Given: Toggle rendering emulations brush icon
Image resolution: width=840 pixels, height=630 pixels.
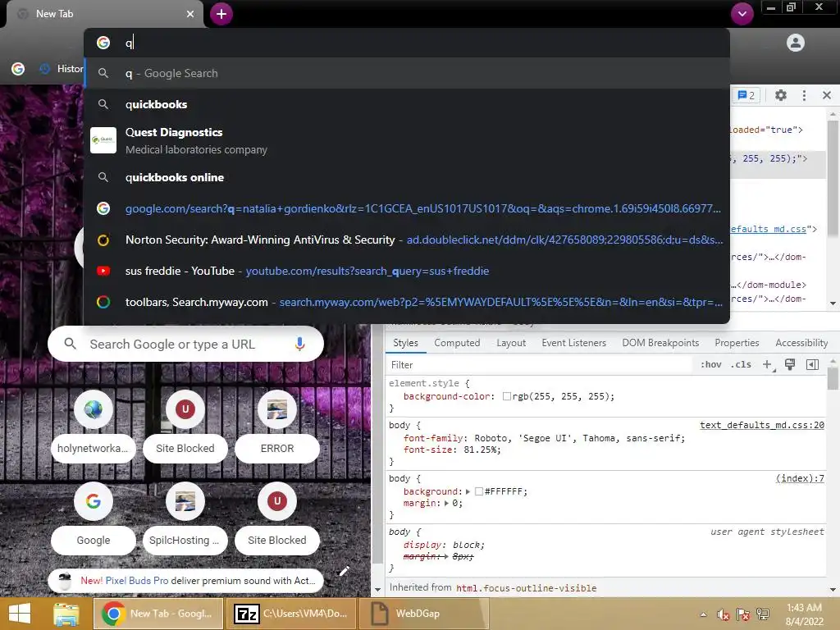Looking at the screenshot, I should (790, 365).
